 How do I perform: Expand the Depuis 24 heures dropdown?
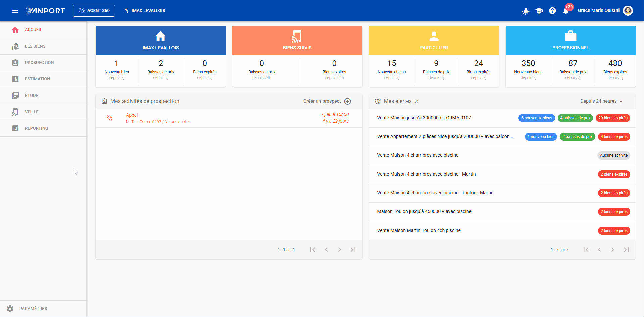click(601, 101)
